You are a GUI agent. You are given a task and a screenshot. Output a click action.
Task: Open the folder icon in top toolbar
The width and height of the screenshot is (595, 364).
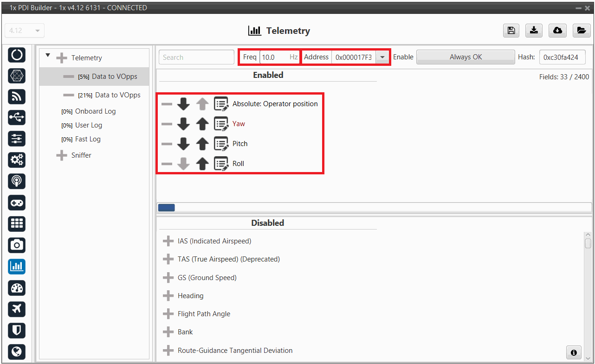point(581,31)
